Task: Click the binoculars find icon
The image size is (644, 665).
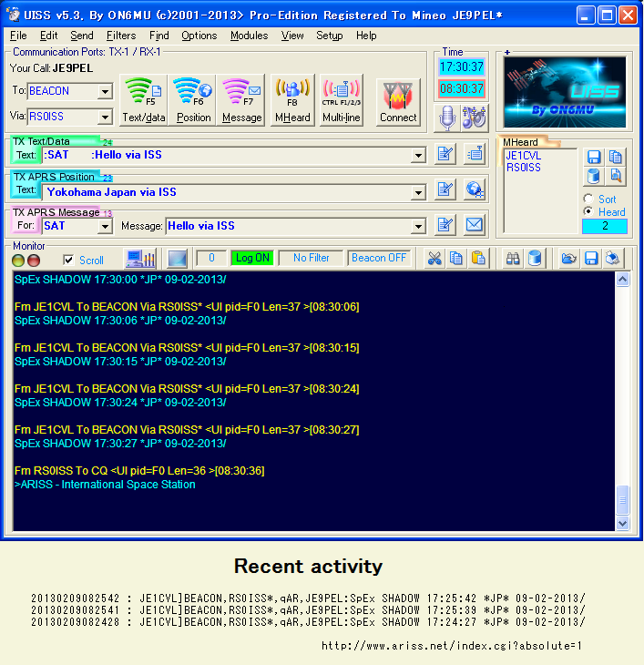Action: pos(513,259)
